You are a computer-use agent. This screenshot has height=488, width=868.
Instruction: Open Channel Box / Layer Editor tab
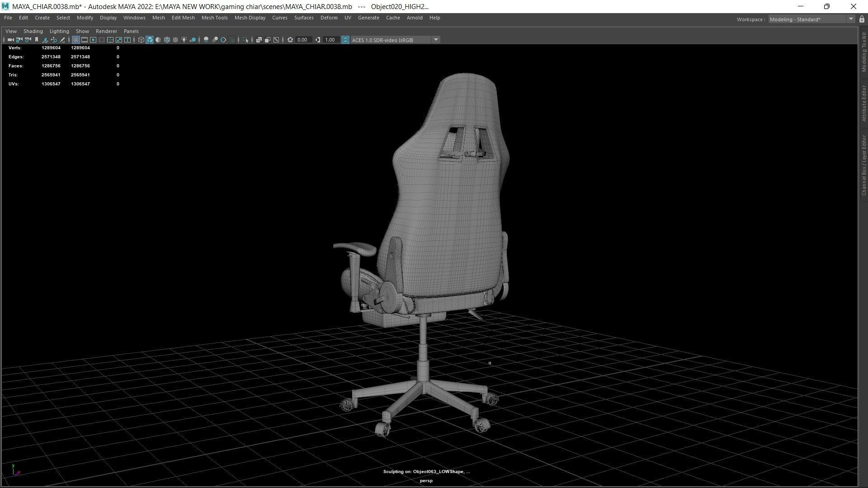pyautogui.click(x=863, y=165)
